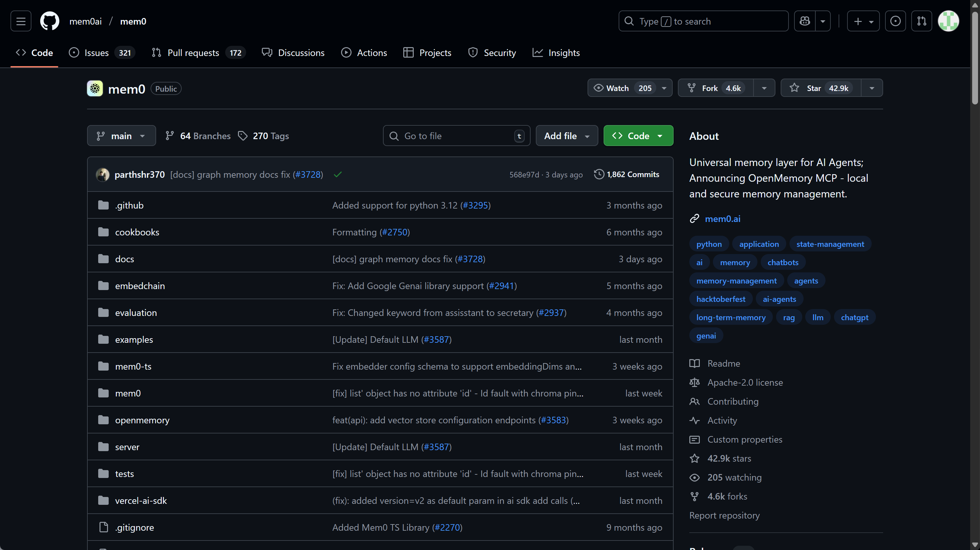Open the cookbooks folder
The height and width of the screenshot is (550, 980).
tap(137, 232)
